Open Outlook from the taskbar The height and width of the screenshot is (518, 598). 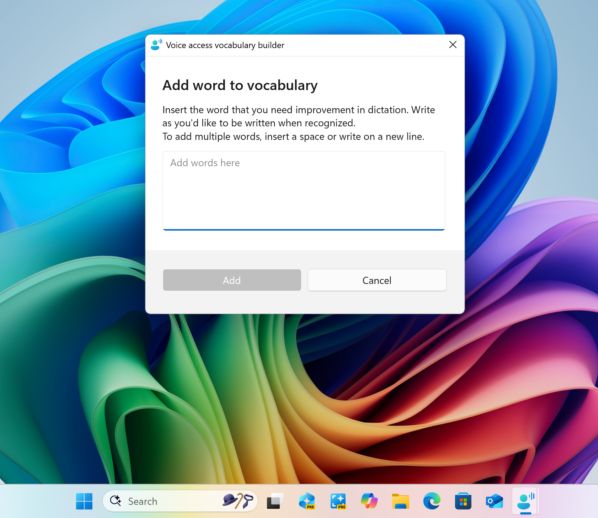click(x=494, y=501)
